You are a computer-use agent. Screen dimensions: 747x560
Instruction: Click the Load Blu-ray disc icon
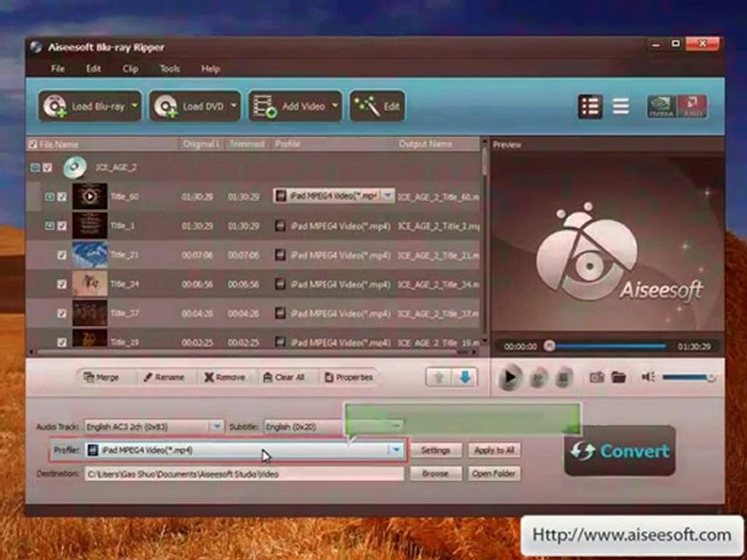[54, 107]
